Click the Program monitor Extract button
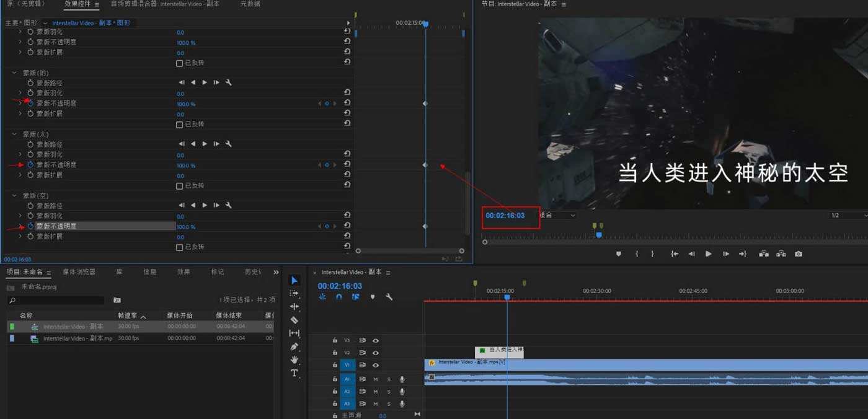This screenshot has width=868, height=419. click(x=781, y=254)
